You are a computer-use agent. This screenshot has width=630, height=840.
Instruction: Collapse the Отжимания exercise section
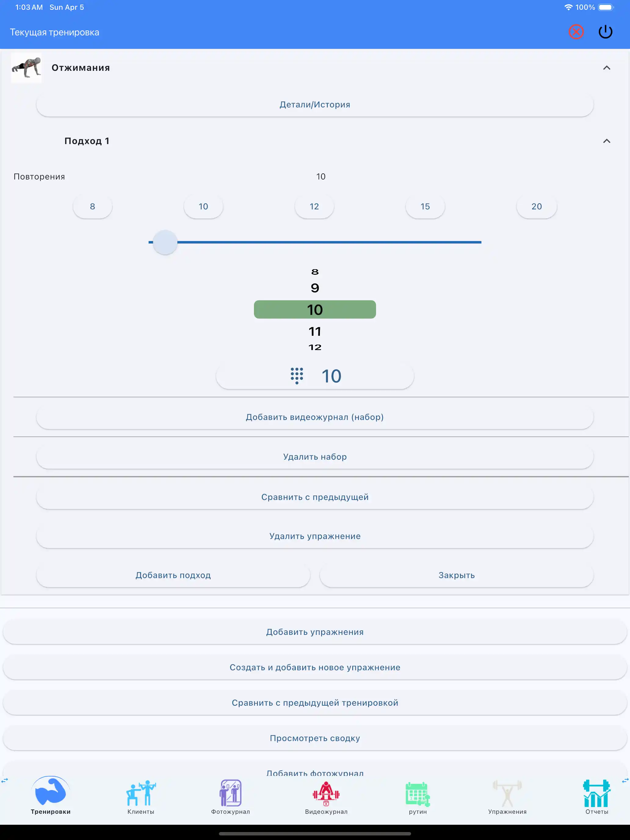pyautogui.click(x=606, y=68)
